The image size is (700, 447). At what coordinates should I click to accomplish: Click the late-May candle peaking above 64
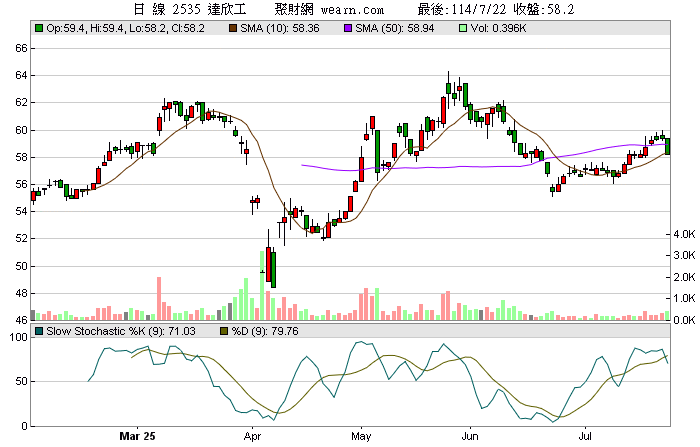click(x=449, y=88)
